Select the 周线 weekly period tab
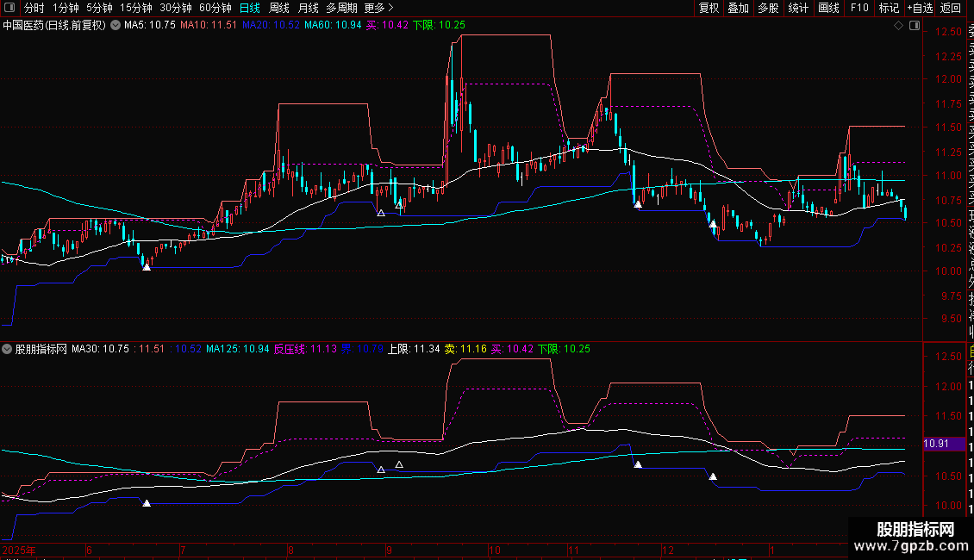 click(279, 8)
